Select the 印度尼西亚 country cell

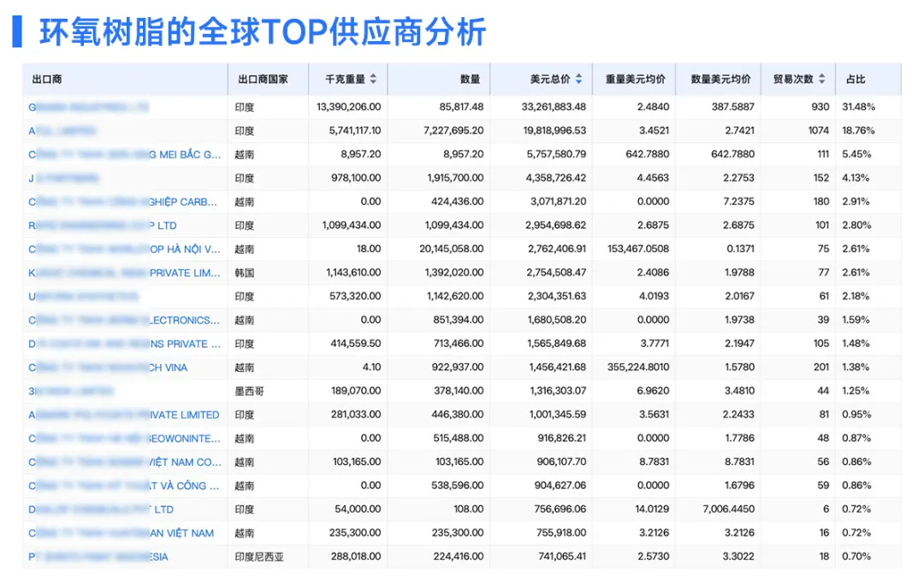(259, 556)
